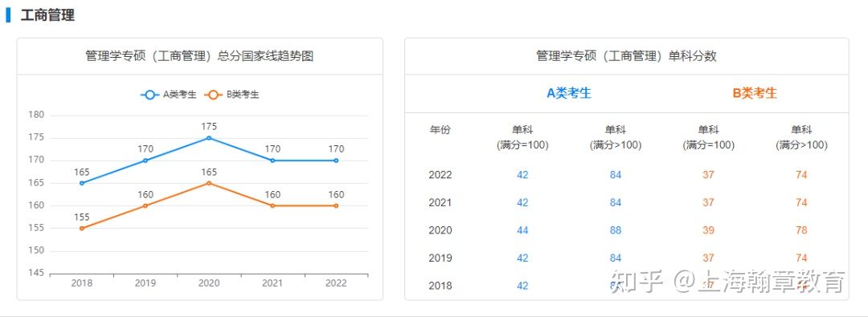
Task: Click orange 78 in the 2020 row
Action: [x=801, y=230]
